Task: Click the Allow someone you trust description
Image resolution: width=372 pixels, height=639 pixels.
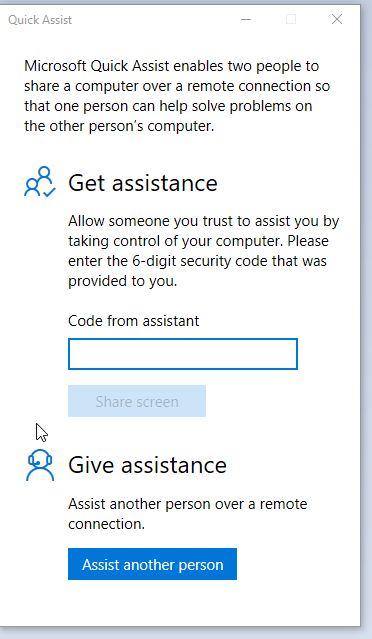Action: coord(204,251)
